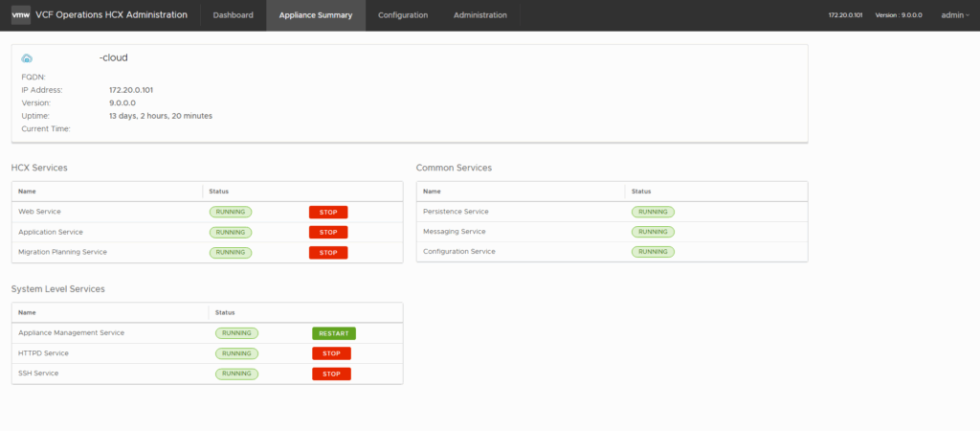
Task: Select the Appliance Summary tab
Action: [x=315, y=15]
